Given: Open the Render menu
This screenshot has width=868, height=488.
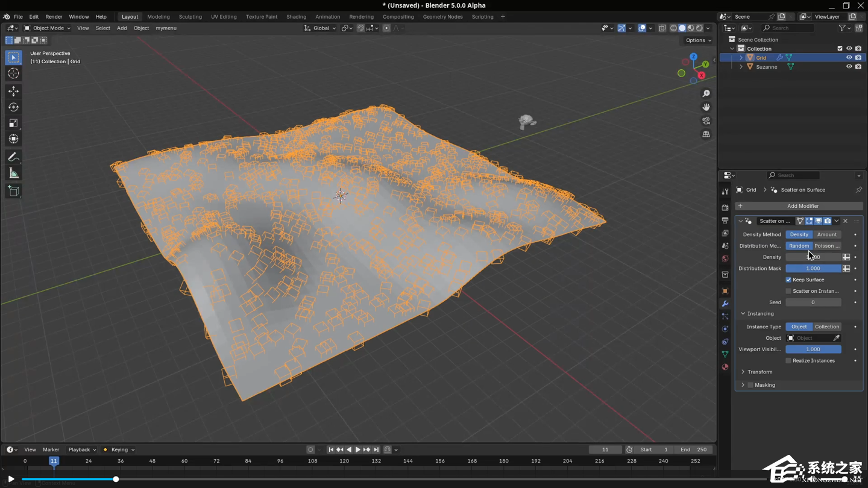Looking at the screenshot, I should pyautogui.click(x=54, y=16).
